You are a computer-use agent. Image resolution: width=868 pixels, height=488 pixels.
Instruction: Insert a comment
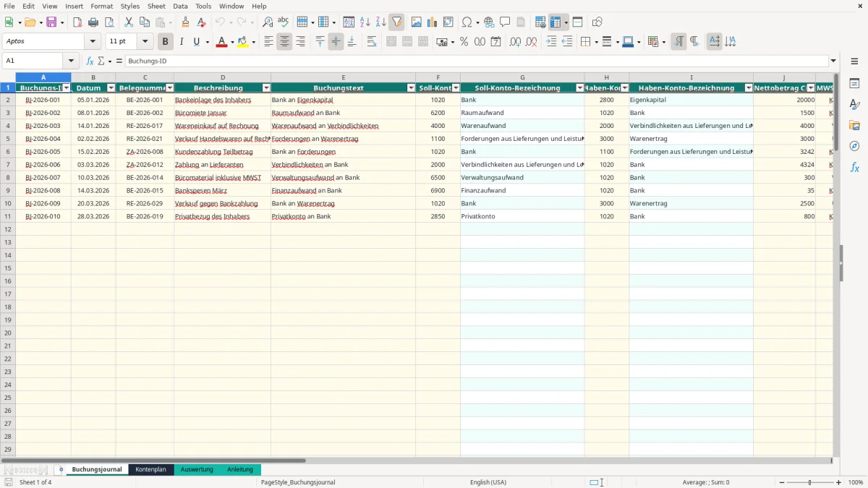coord(505,22)
